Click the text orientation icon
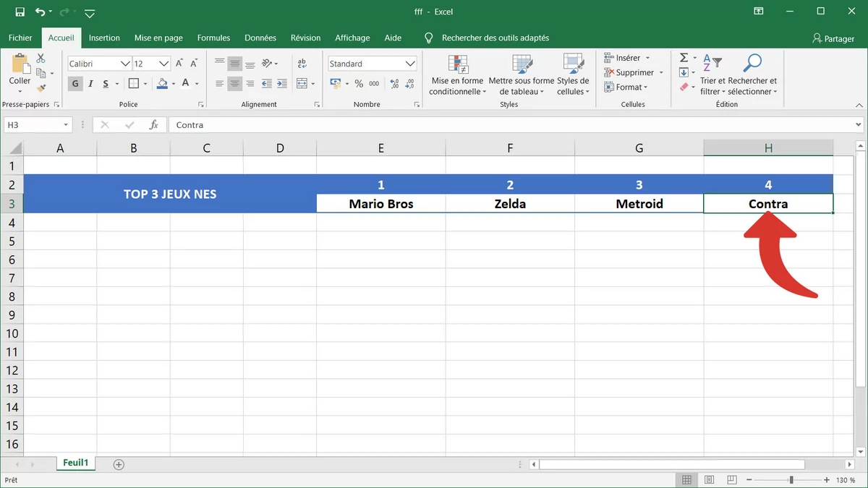This screenshot has height=488, width=868. [267, 64]
